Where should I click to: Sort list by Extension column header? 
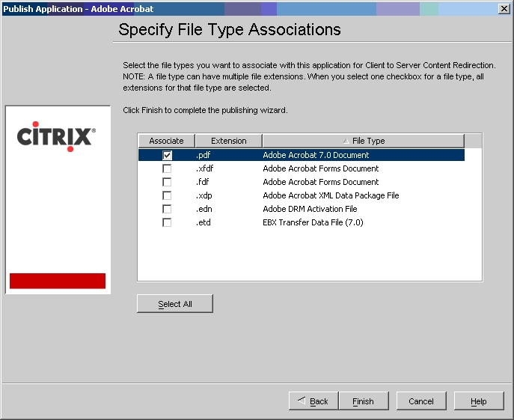[228, 141]
